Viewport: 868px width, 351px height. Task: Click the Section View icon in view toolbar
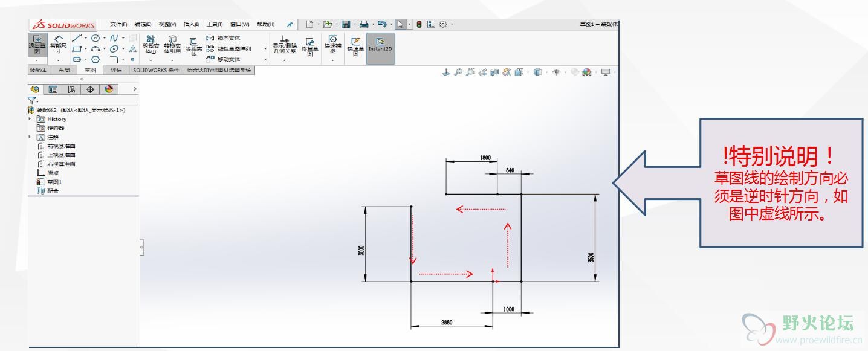pos(494,72)
